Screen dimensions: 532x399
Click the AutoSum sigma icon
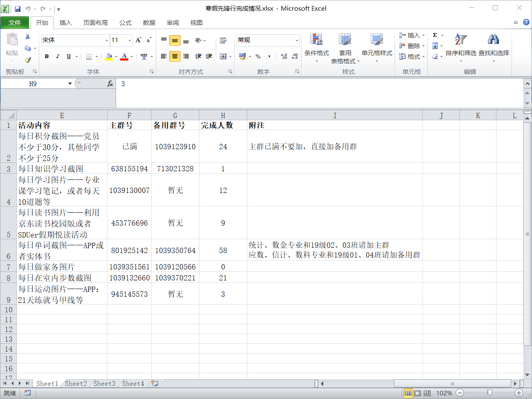435,35
